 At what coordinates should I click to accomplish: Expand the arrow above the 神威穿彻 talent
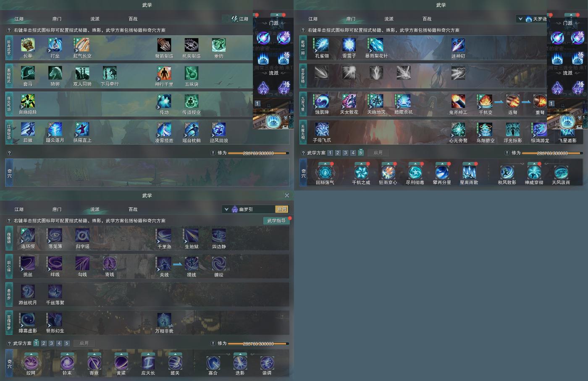click(534, 164)
